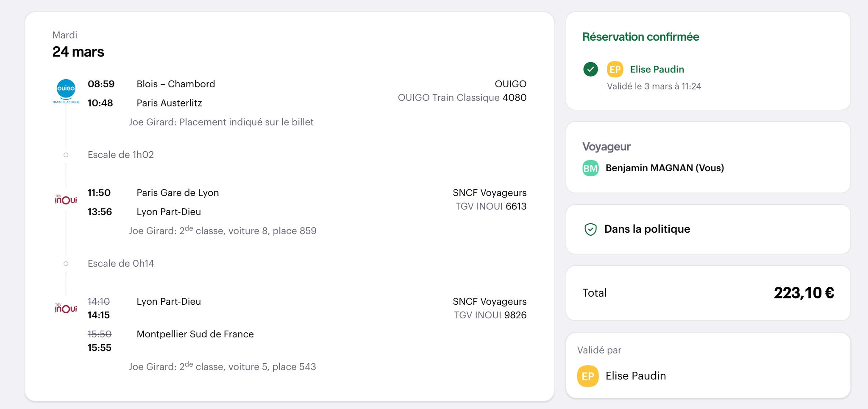Image resolution: width=868 pixels, height=409 pixels.
Task: Click the total amount 223,10 €
Action: click(804, 293)
